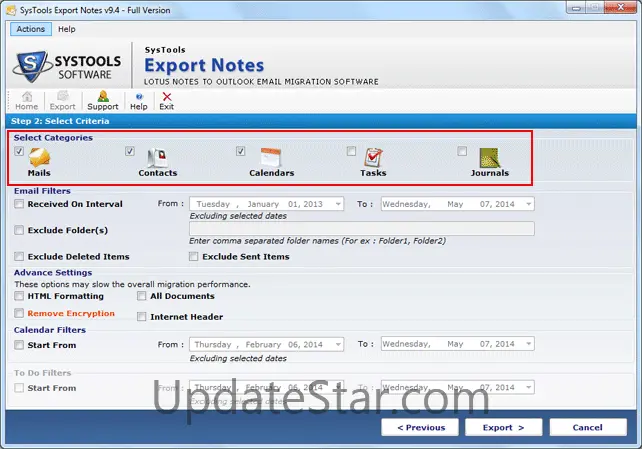642x449 pixels.
Task: Click Step 2: Select Criteria header
Action: pyautogui.click(x=60, y=121)
